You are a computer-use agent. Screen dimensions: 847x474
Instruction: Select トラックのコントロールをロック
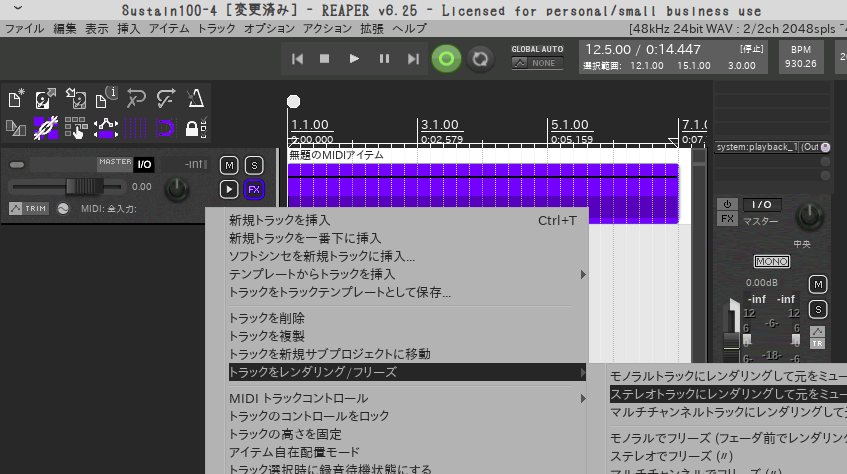(x=406, y=416)
